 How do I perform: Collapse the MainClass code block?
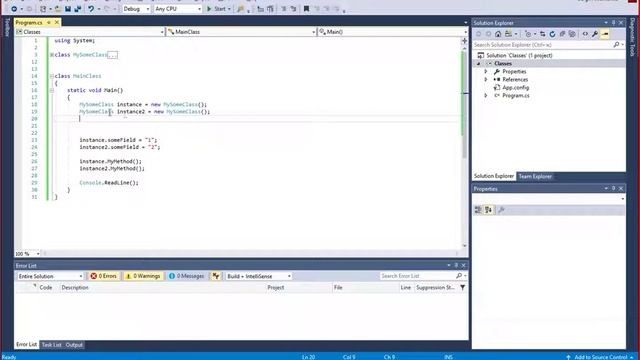[52, 76]
